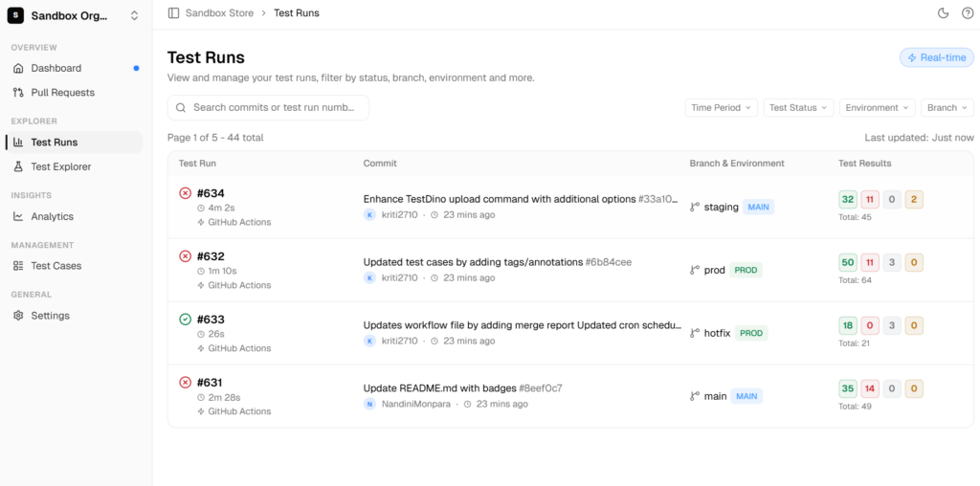
Task: Click the Settings gear icon
Action: coord(19,316)
